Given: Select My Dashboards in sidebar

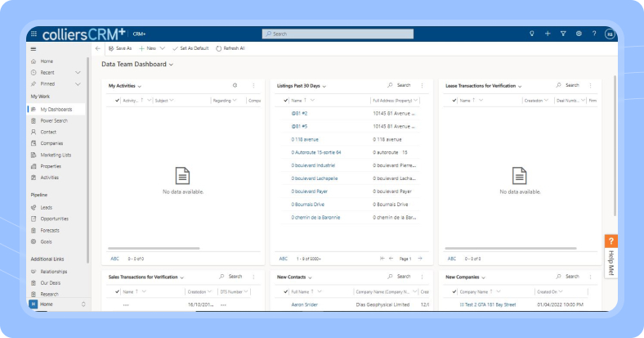Looking at the screenshot, I should [x=56, y=110].
